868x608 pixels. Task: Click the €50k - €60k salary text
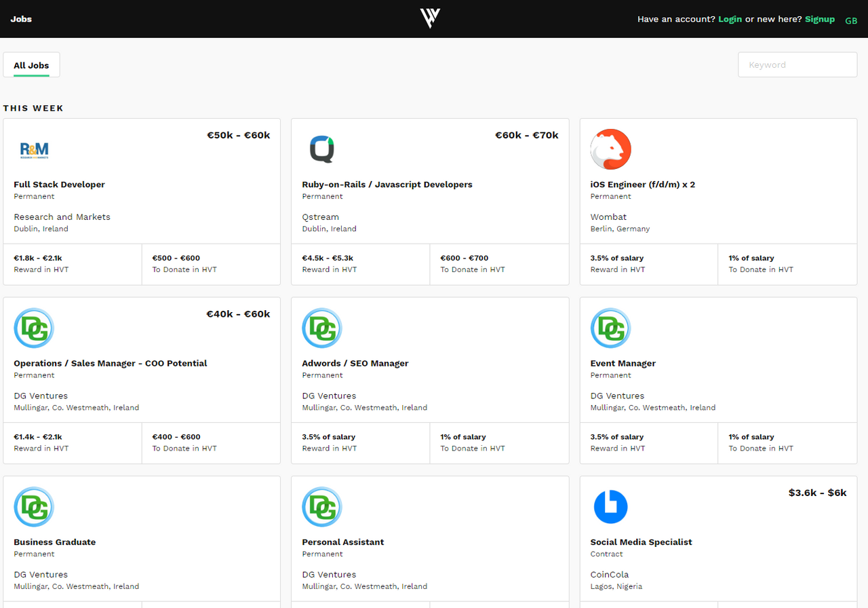coord(239,135)
